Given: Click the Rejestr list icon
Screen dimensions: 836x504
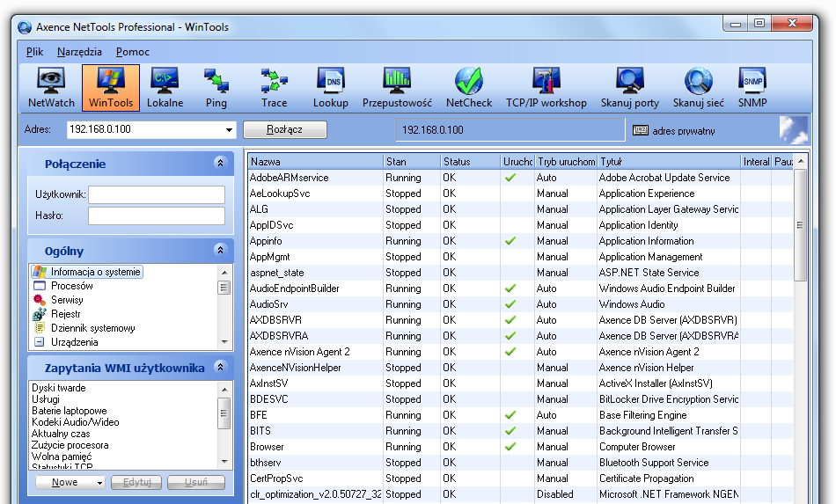Looking at the screenshot, I should (x=40, y=314).
